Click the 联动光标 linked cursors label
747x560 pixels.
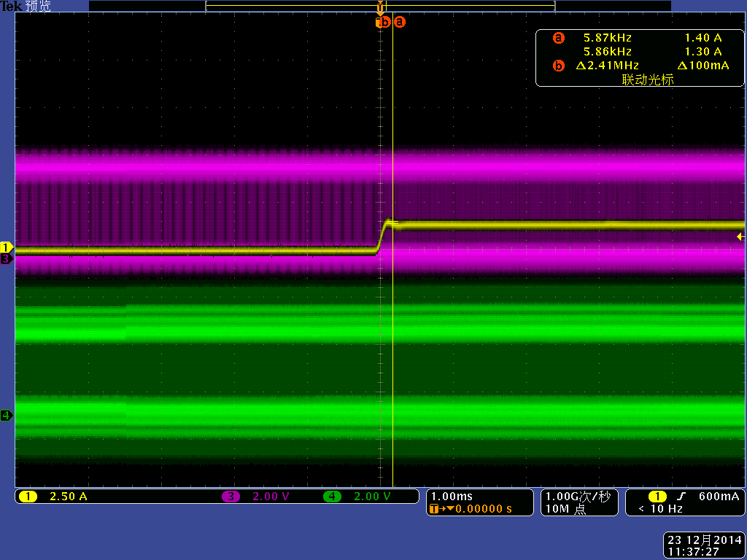point(648,79)
